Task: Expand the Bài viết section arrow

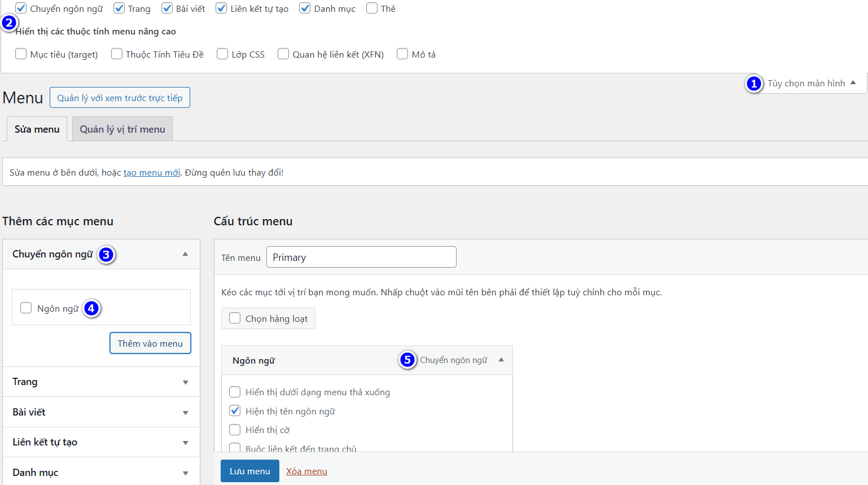Action: click(185, 413)
